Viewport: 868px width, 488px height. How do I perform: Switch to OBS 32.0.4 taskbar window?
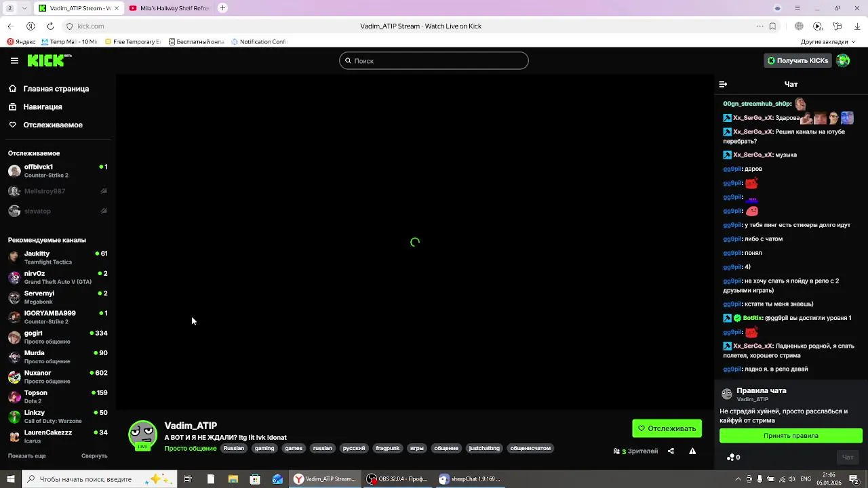pyautogui.click(x=398, y=479)
